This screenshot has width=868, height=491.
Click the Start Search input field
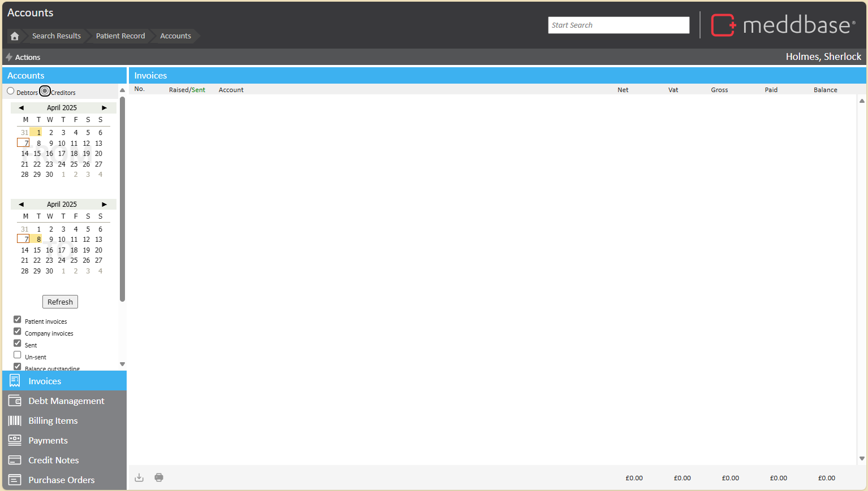tap(618, 25)
